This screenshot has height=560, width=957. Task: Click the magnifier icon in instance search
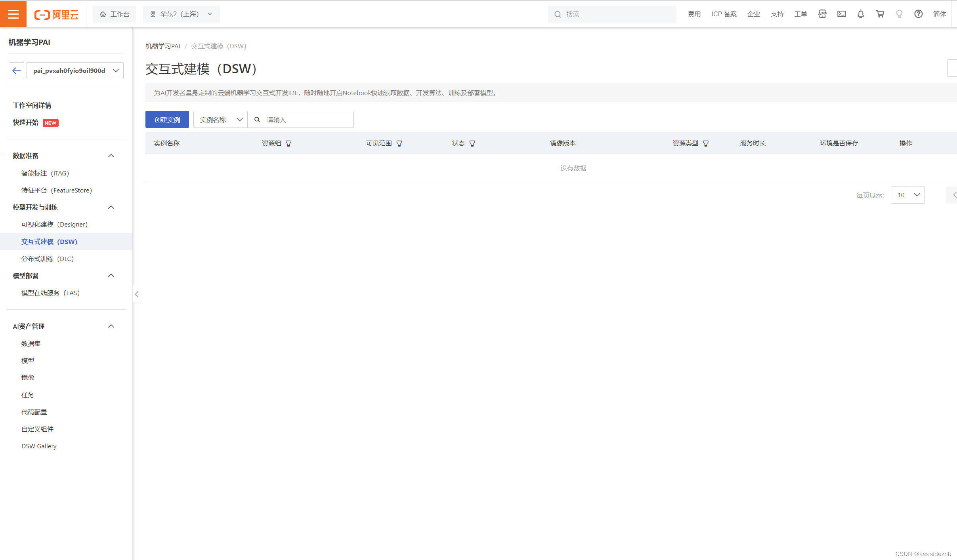pos(257,120)
